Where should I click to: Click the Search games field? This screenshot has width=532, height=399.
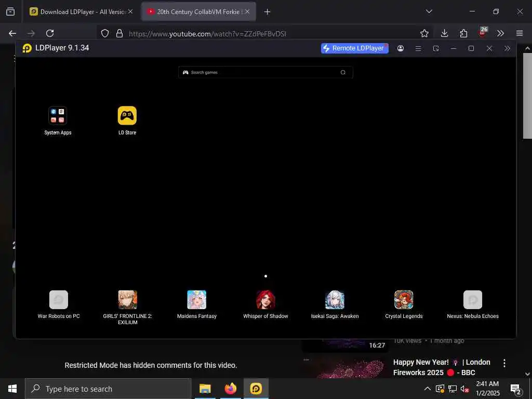click(265, 72)
